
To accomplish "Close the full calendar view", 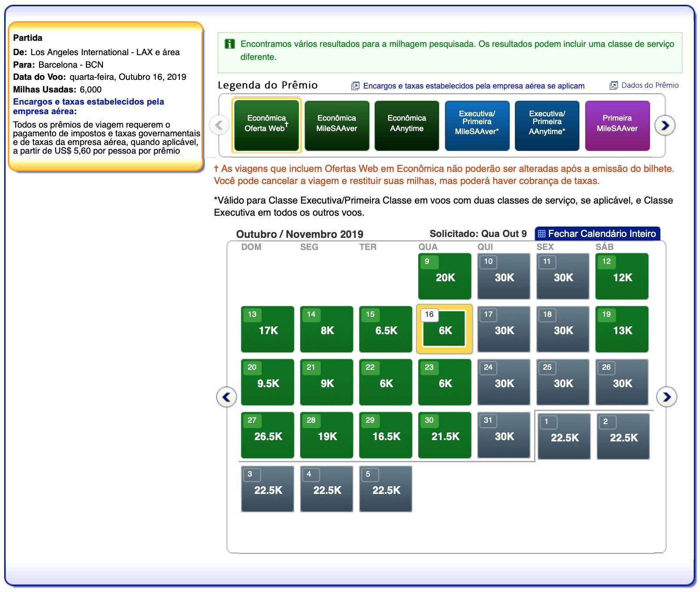I will click(x=598, y=234).
